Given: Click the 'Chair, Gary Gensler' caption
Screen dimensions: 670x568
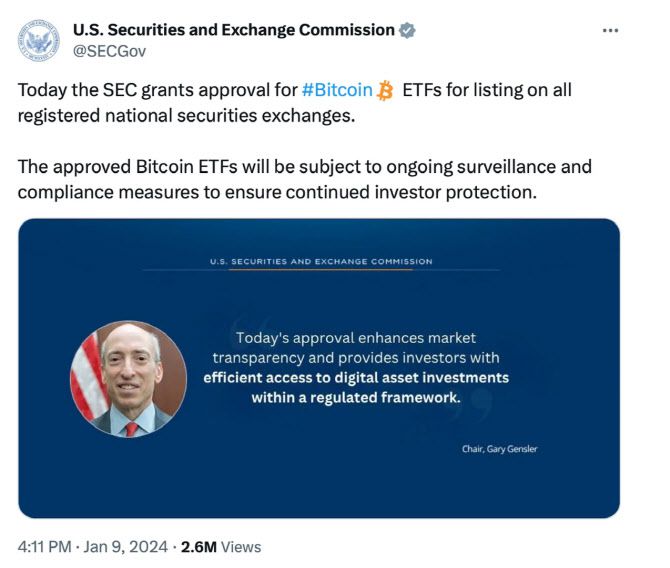Looking at the screenshot, I should click(499, 449).
